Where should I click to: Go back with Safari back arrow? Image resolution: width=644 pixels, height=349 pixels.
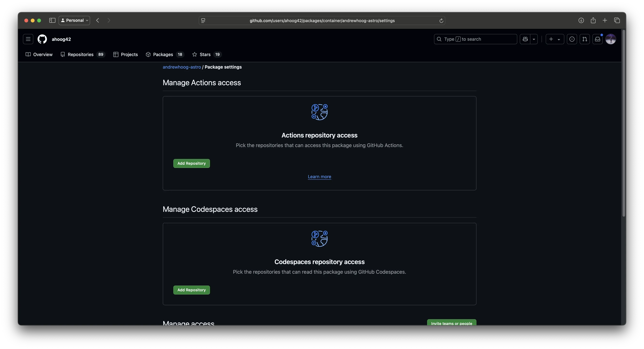pyautogui.click(x=98, y=20)
